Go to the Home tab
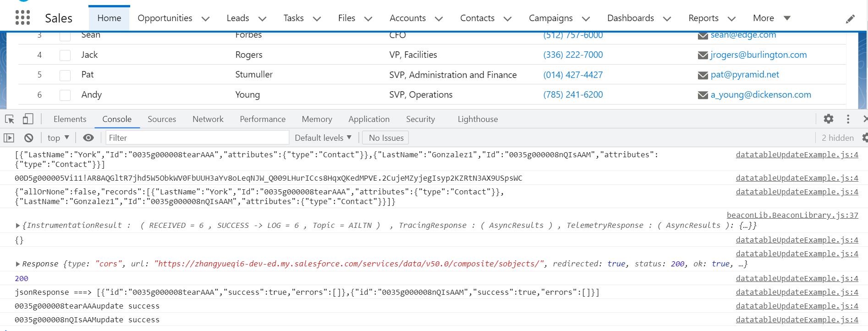The width and height of the screenshot is (868, 331). click(109, 18)
